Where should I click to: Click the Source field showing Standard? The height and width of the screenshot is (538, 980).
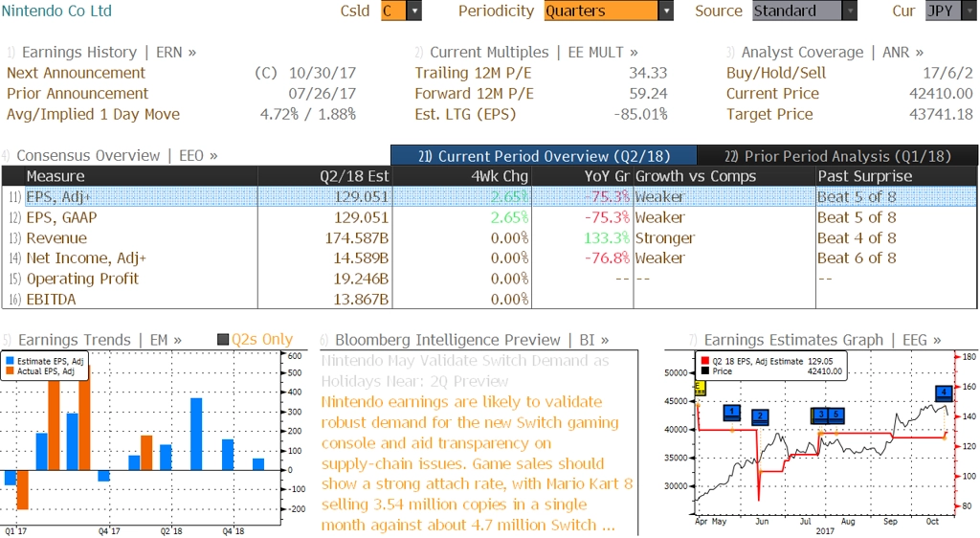pyautogui.click(x=797, y=11)
